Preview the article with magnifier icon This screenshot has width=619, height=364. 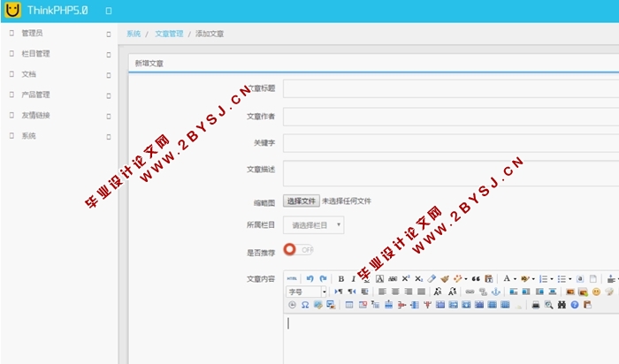548,305
